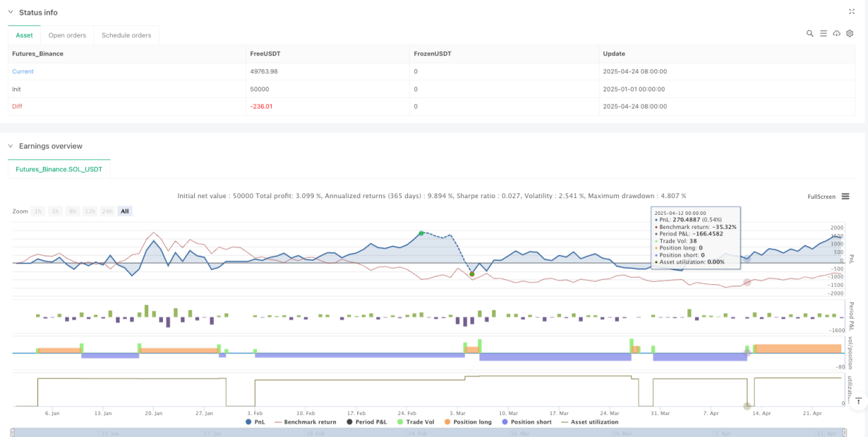Switch to the Schedule orders tab
The image size is (868, 437).
click(126, 35)
